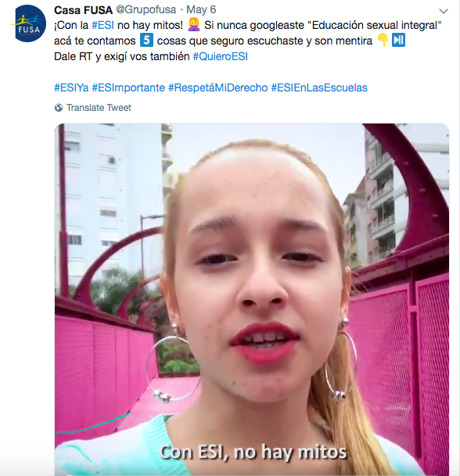Image resolution: width=460 pixels, height=476 pixels.
Task: Click the number 5 keycap emoji
Action: 146,41
